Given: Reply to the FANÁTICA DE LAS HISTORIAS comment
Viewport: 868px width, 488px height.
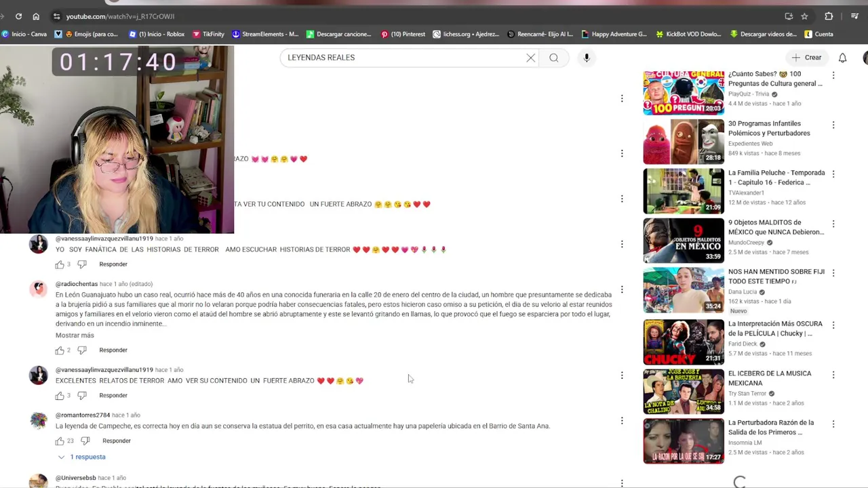Looking at the screenshot, I should tap(113, 264).
